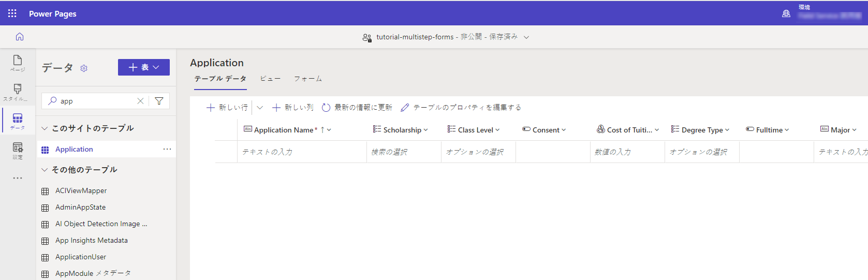Click the Application Name text input cell
The height and width of the screenshot is (280, 868).
point(302,152)
